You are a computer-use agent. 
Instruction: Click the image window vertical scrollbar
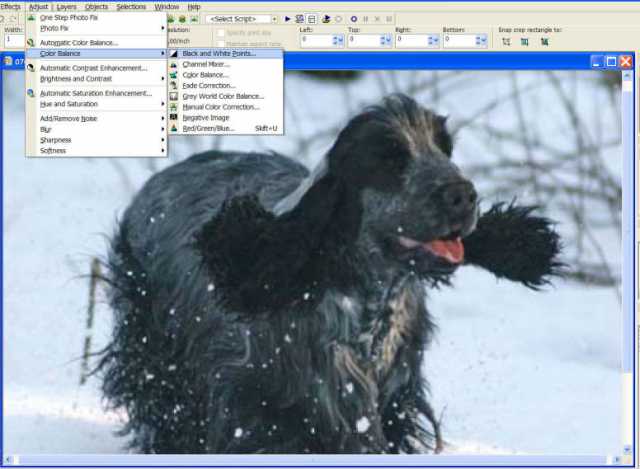[x=627, y=262]
